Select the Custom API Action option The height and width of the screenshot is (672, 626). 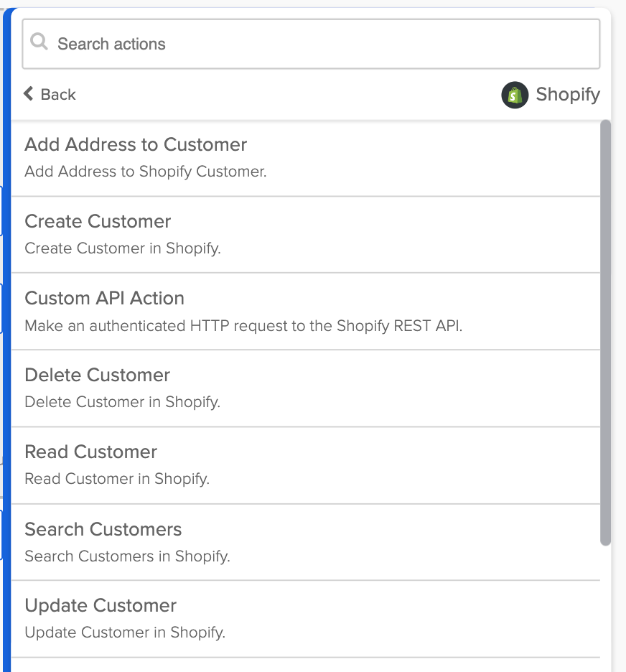point(104,298)
